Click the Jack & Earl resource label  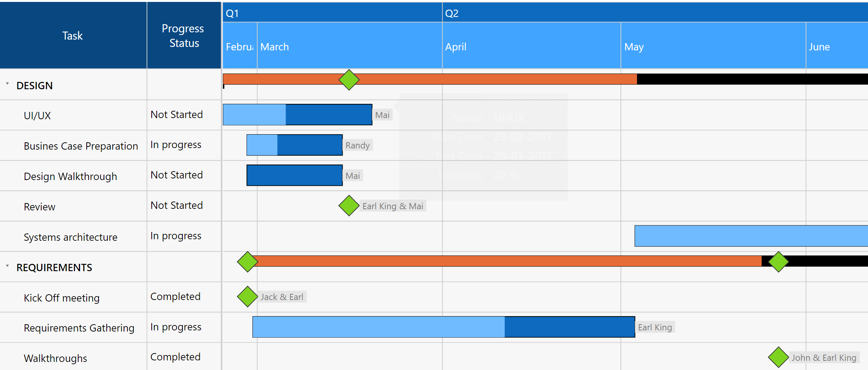coord(282,297)
